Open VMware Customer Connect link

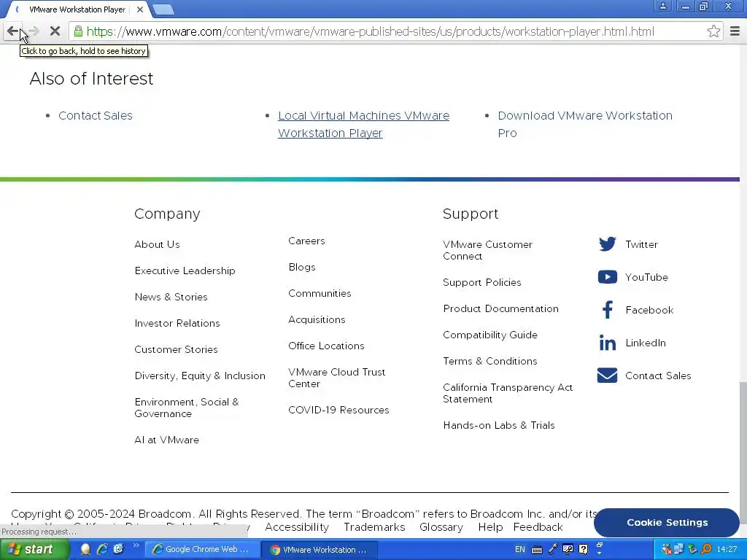coord(487,250)
